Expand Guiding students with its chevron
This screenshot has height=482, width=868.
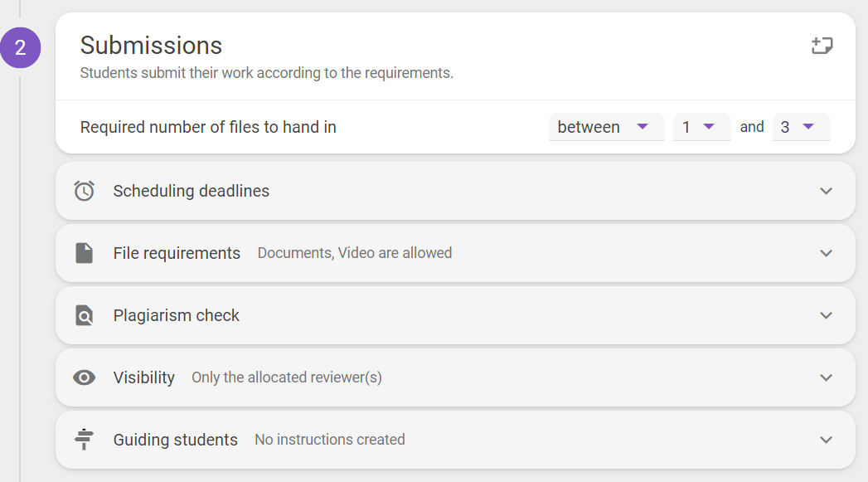coord(826,440)
